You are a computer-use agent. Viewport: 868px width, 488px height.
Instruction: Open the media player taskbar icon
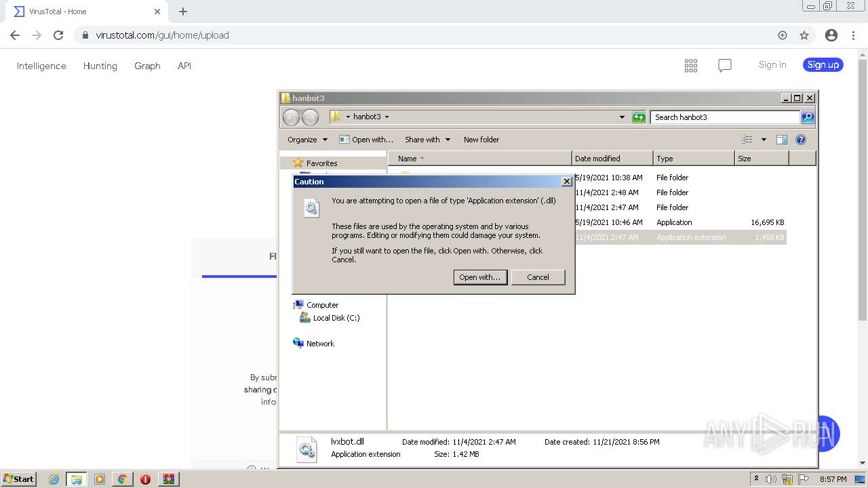click(100, 479)
